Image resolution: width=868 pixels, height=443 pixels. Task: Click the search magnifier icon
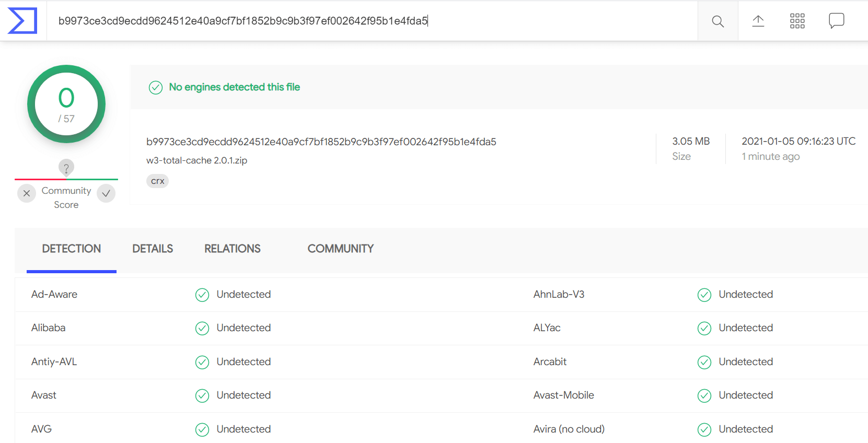click(x=717, y=21)
